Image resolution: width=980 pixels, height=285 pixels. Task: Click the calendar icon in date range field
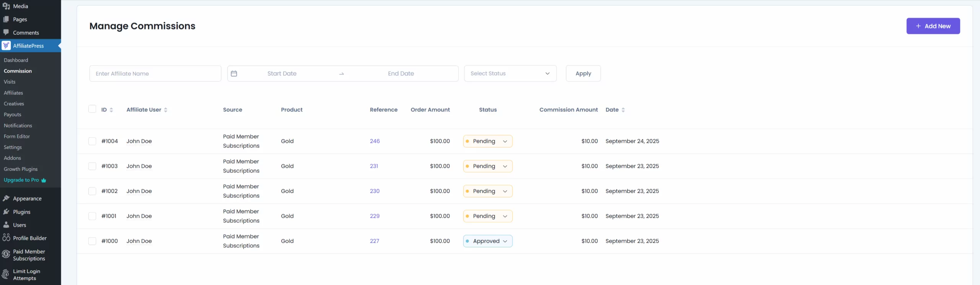point(234,73)
